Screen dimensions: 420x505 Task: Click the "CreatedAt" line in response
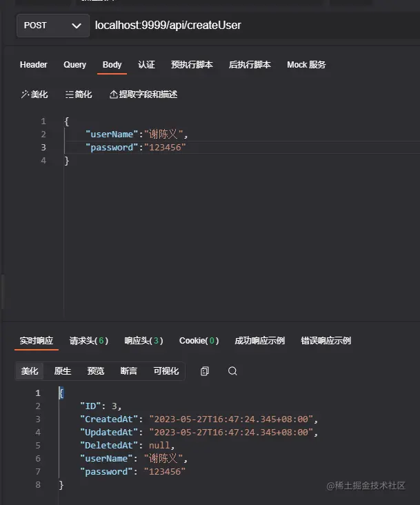(x=199, y=419)
